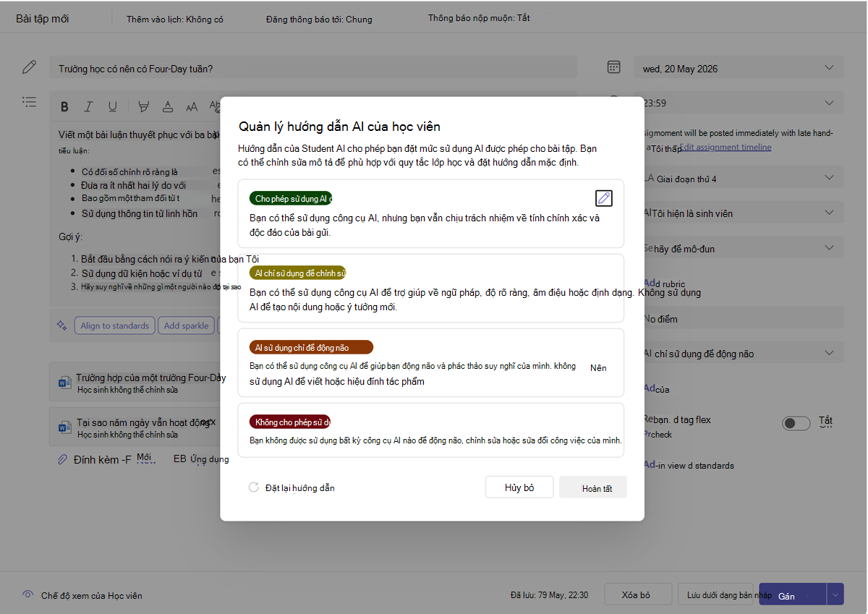This screenshot has width=868, height=614.
Task: Click the font color icon
Action: click(167, 107)
